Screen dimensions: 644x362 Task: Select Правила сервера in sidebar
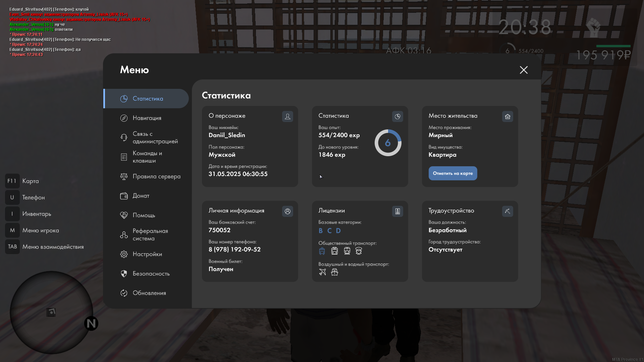[156, 176]
